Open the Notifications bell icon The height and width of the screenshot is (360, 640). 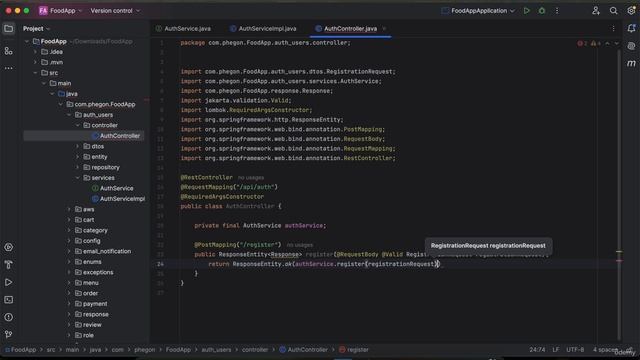point(631,29)
